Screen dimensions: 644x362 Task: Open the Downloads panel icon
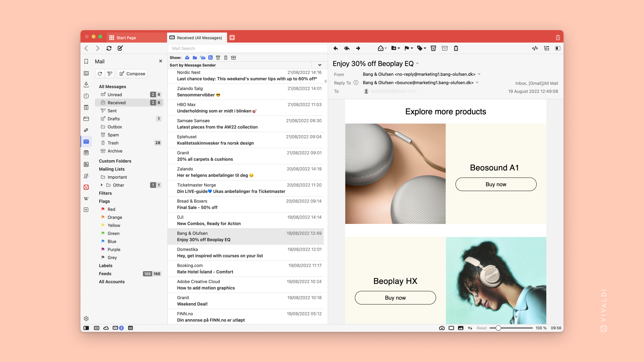[x=86, y=84]
